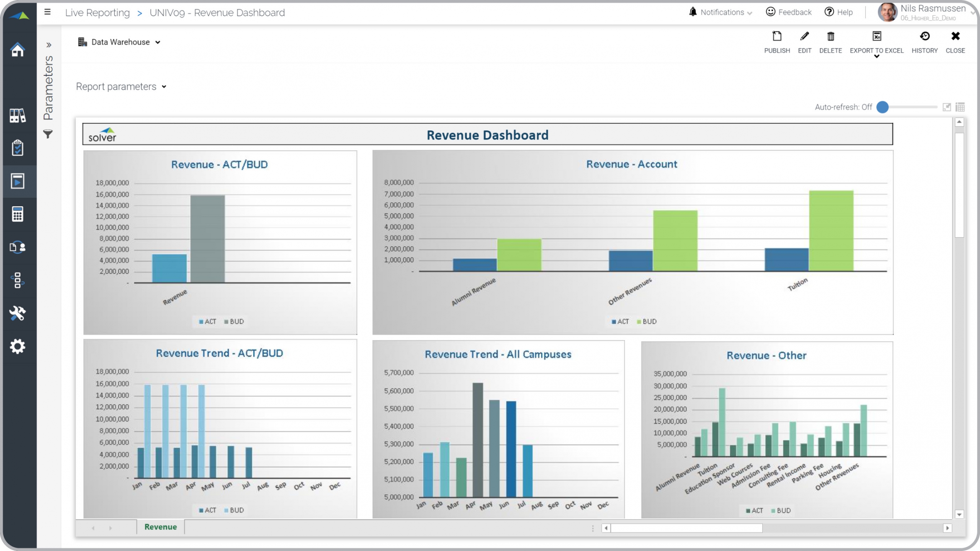
Task: Select the Revenue sheet tab
Action: 160,527
